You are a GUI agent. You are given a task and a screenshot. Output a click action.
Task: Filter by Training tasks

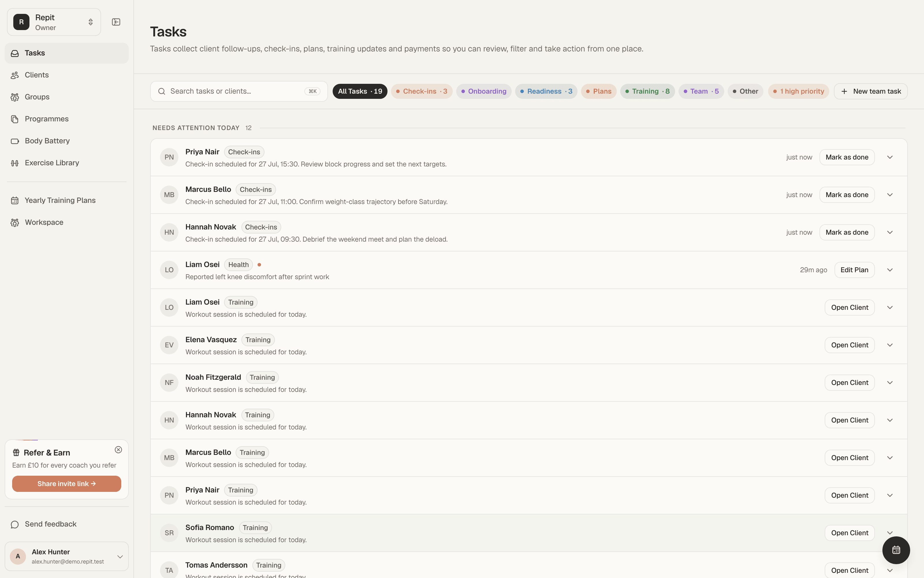(647, 91)
